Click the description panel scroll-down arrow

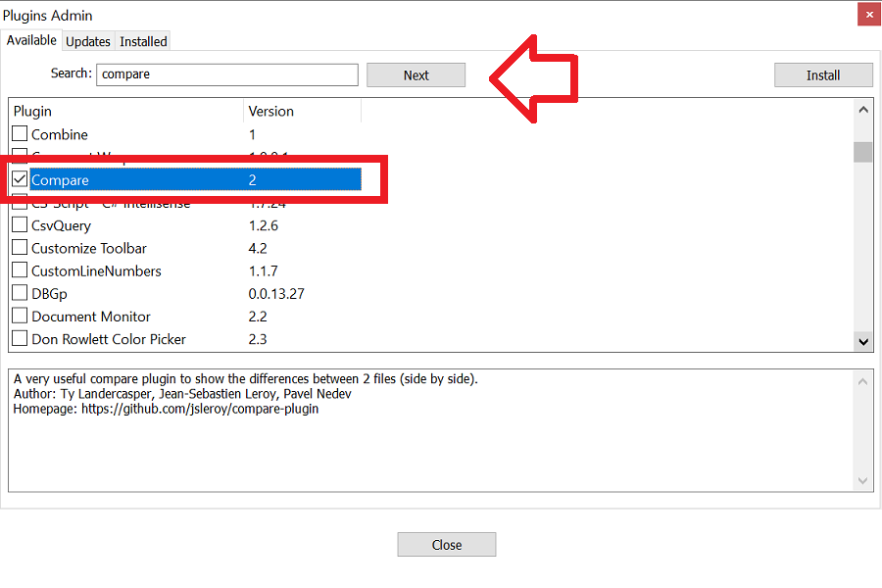[863, 481]
